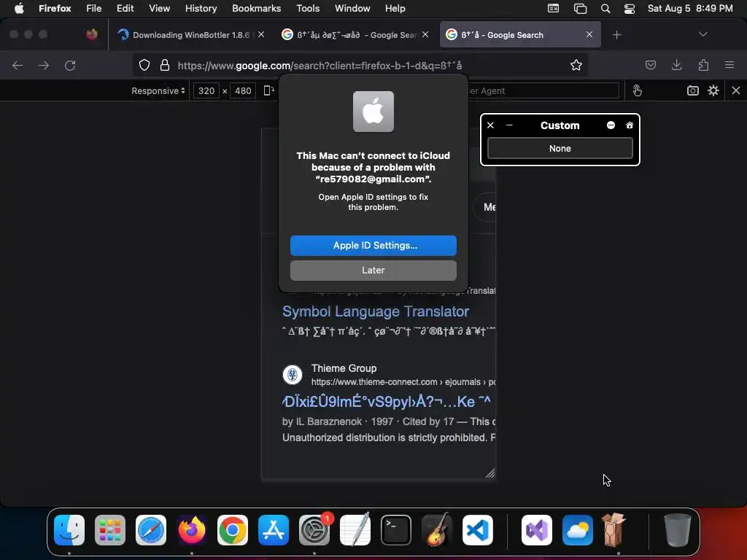
Task: Click the date and time clock
Action: click(690, 8)
